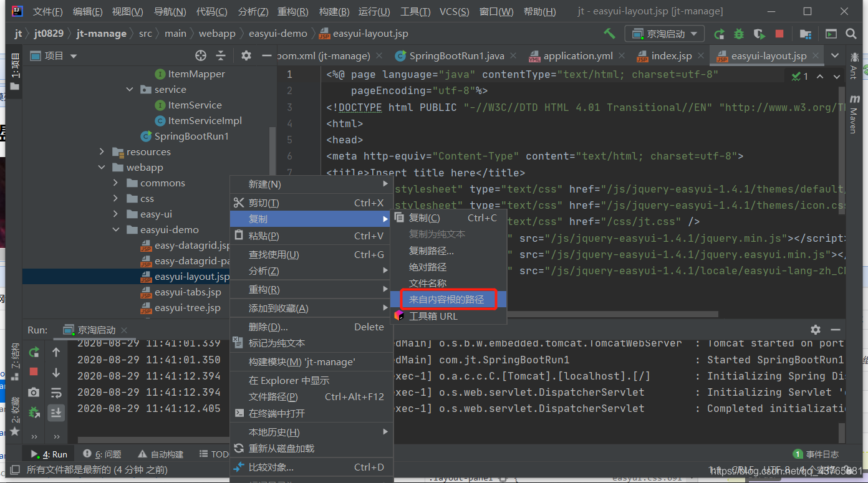Viewport: 868px width, 483px height.
Task: Choose 文件名称 in the submenu
Action: (x=448, y=283)
